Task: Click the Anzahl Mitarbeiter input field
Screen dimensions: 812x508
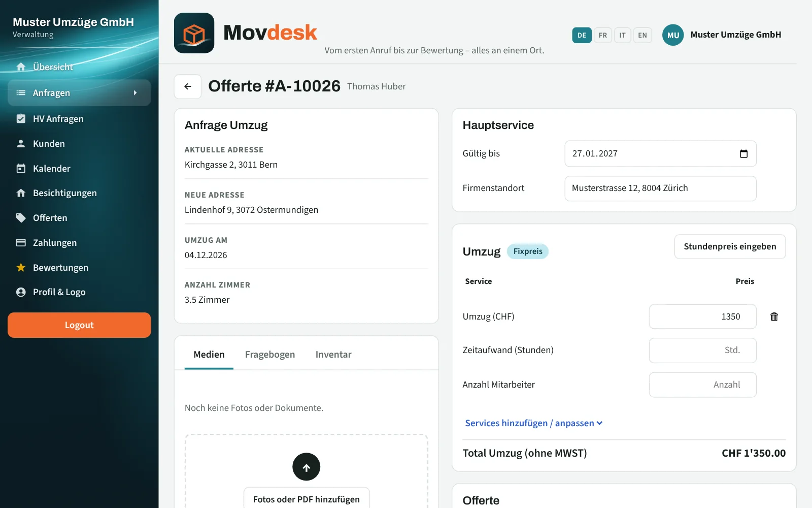Action: [702, 385]
